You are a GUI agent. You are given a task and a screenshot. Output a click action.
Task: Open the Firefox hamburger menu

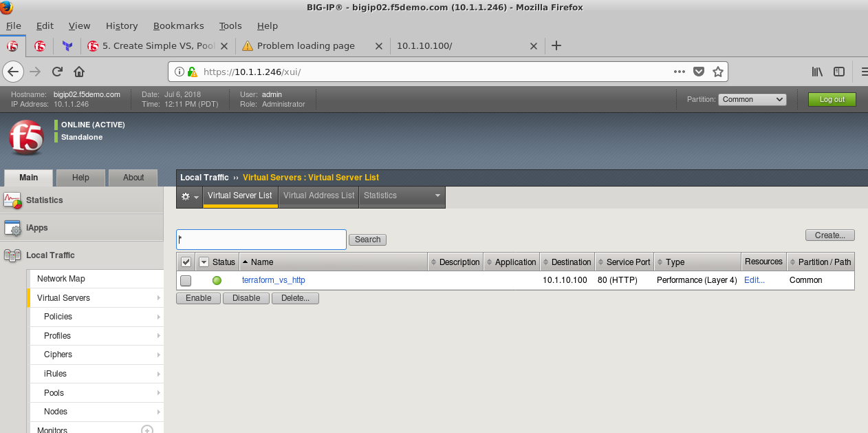[863, 72]
